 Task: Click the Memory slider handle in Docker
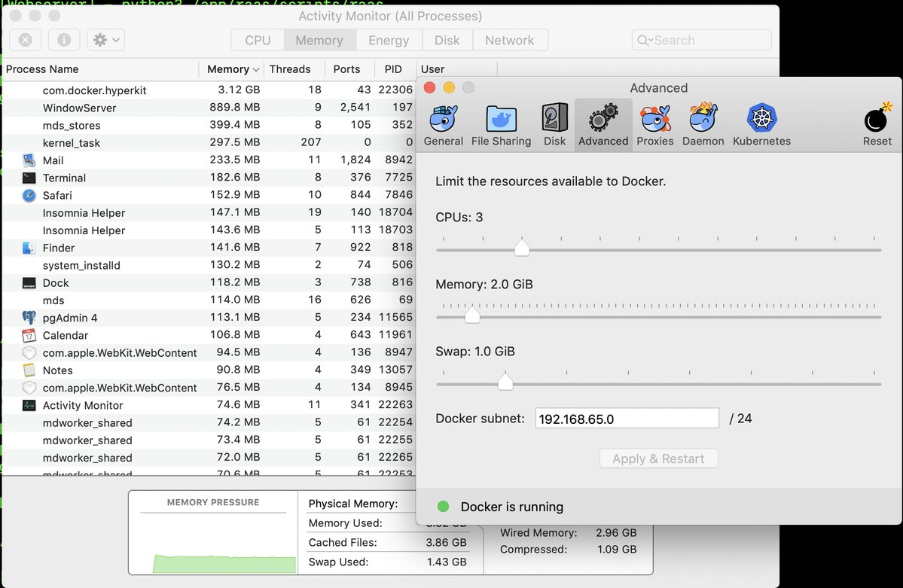472,315
